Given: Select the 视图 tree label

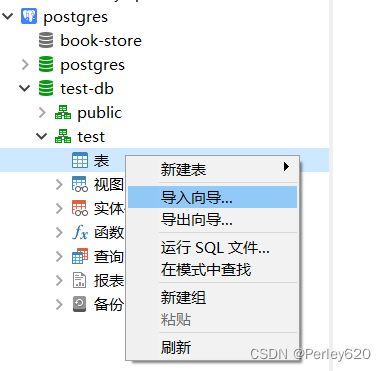Looking at the screenshot, I should (x=109, y=185).
